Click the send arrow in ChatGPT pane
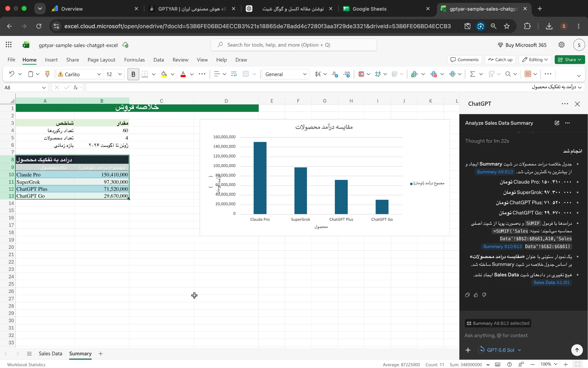Screen dimensions: 588x368 577,350
